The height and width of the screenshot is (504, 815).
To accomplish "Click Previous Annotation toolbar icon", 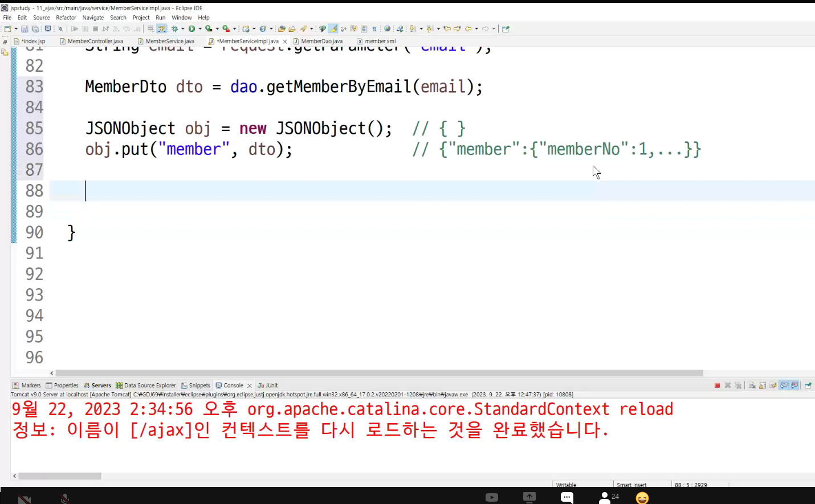I will [429, 28].
